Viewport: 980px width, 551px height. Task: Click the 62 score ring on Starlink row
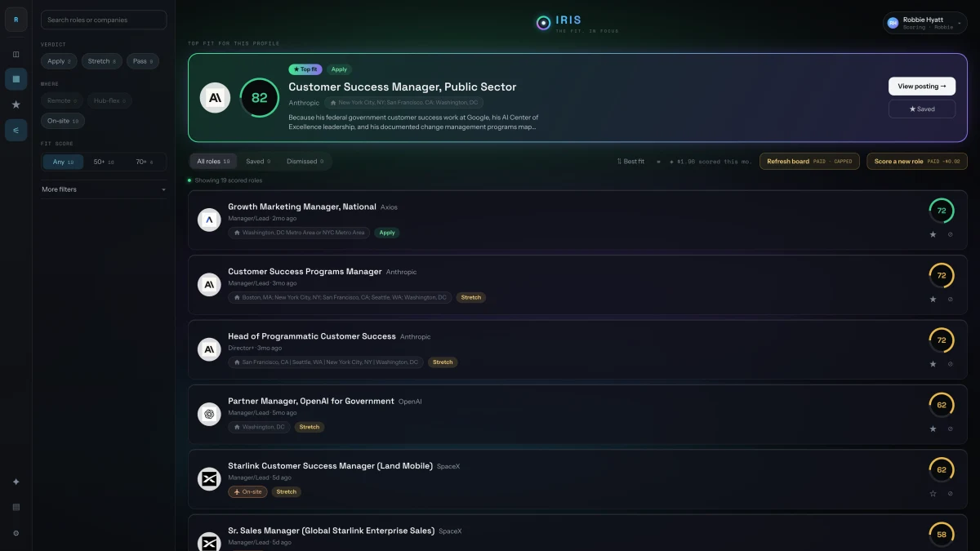pos(942,469)
